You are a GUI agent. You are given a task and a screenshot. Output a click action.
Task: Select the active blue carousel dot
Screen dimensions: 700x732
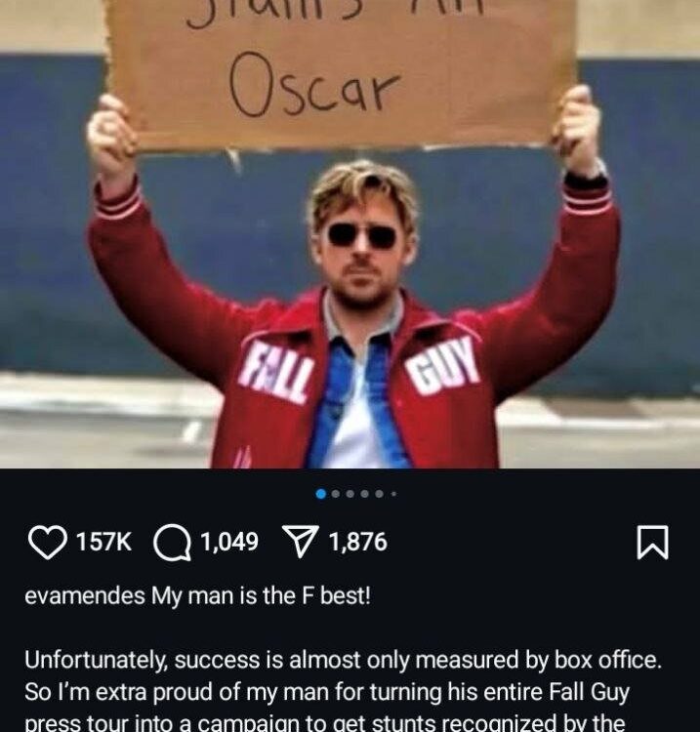tap(321, 494)
